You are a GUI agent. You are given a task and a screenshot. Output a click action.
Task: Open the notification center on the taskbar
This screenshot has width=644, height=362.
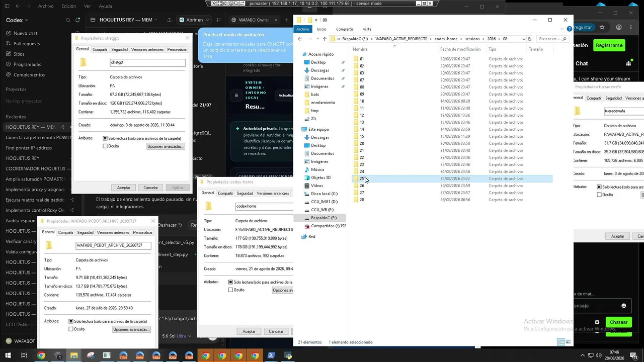[634, 355]
